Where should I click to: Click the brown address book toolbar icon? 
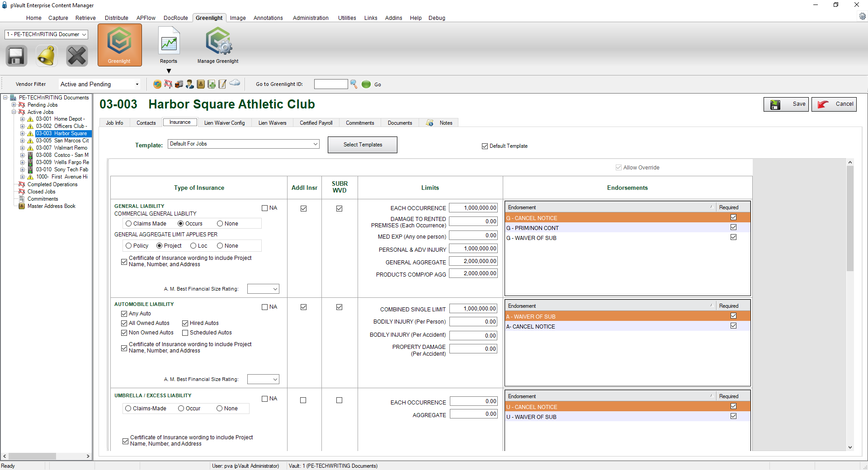tap(200, 84)
